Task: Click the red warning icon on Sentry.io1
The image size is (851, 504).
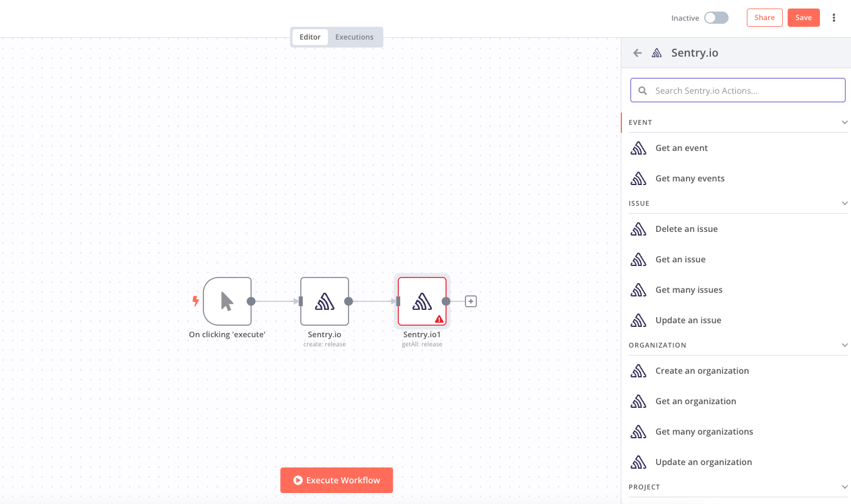Action: (439, 319)
